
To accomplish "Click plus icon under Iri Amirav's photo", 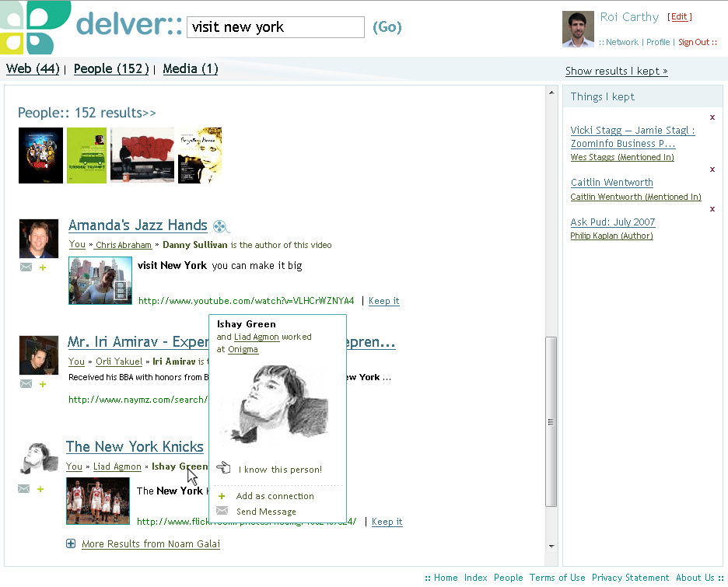I will pos(43,384).
